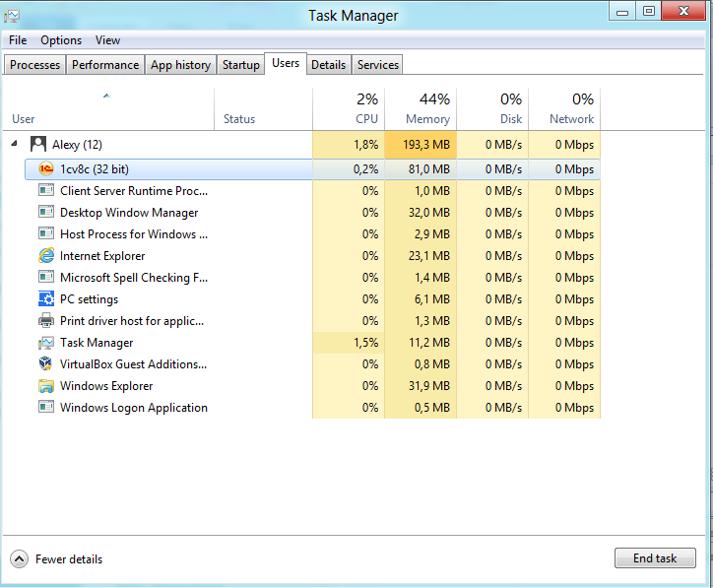Open the File menu

[18, 40]
